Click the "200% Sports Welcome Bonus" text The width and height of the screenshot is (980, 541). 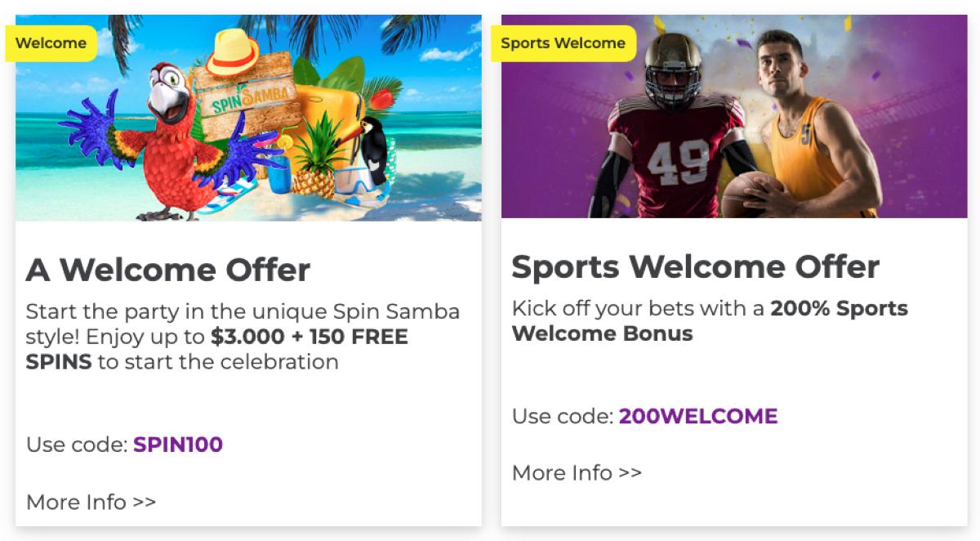(839, 309)
